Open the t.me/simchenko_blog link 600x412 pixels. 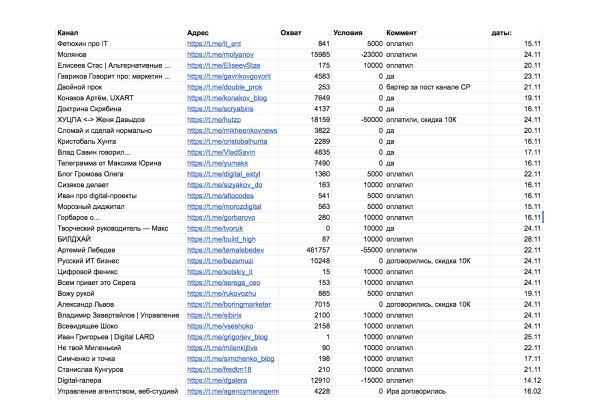click(230, 358)
